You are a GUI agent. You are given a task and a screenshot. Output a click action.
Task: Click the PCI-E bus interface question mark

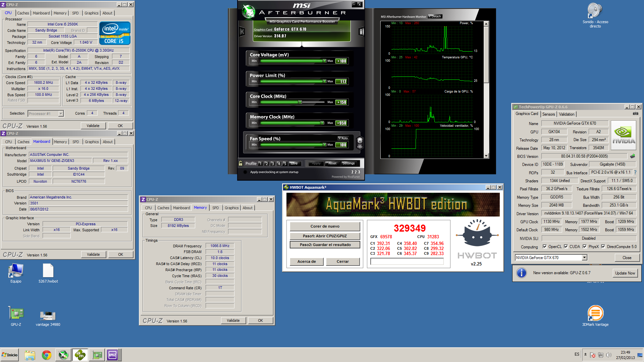pyautogui.click(x=635, y=172)
